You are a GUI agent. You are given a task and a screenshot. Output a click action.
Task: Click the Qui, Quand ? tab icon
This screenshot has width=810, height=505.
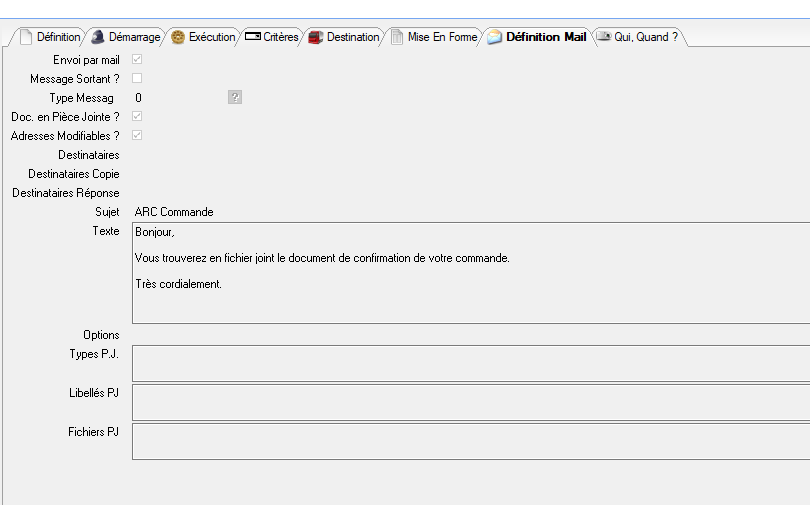(x=604, y=37)
